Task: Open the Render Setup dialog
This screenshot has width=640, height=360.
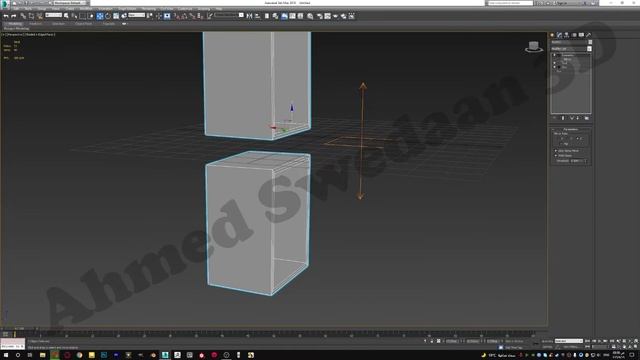Action: [319, 16]
